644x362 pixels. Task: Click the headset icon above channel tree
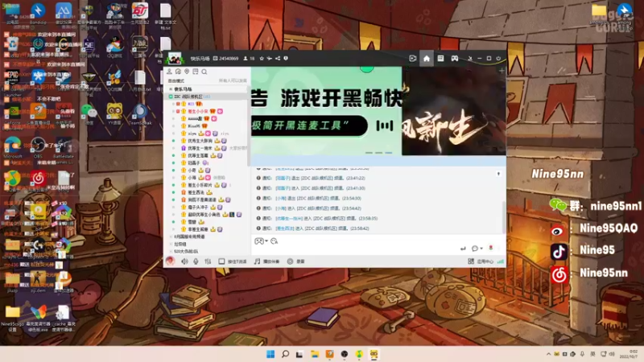point(178,72)
